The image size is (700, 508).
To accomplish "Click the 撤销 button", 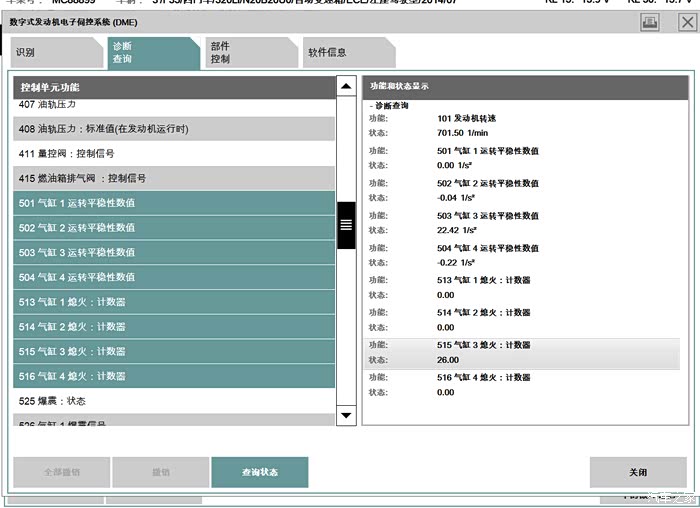I will 159,472.
